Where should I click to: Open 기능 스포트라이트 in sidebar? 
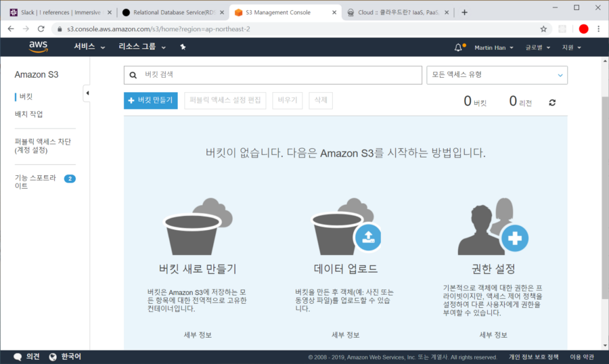36,182
